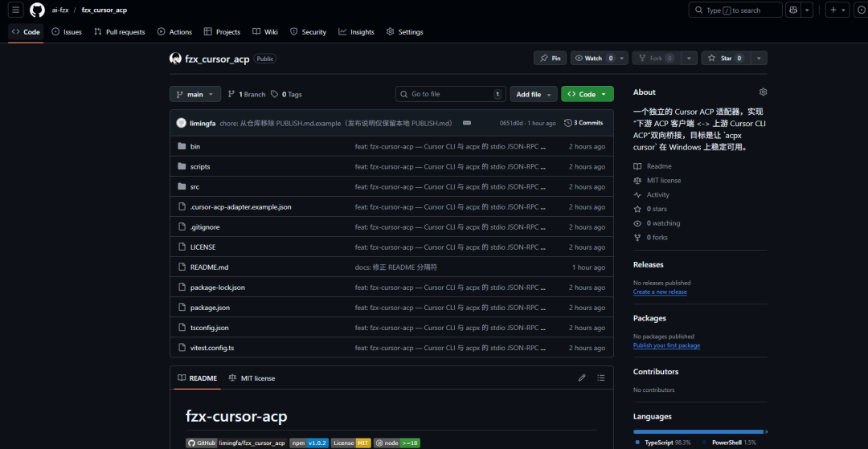Open vitest.config.ts file

[212, 348]
